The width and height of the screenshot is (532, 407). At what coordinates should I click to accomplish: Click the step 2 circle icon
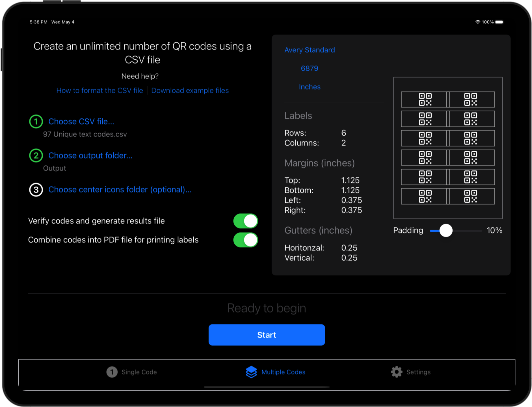36,155
